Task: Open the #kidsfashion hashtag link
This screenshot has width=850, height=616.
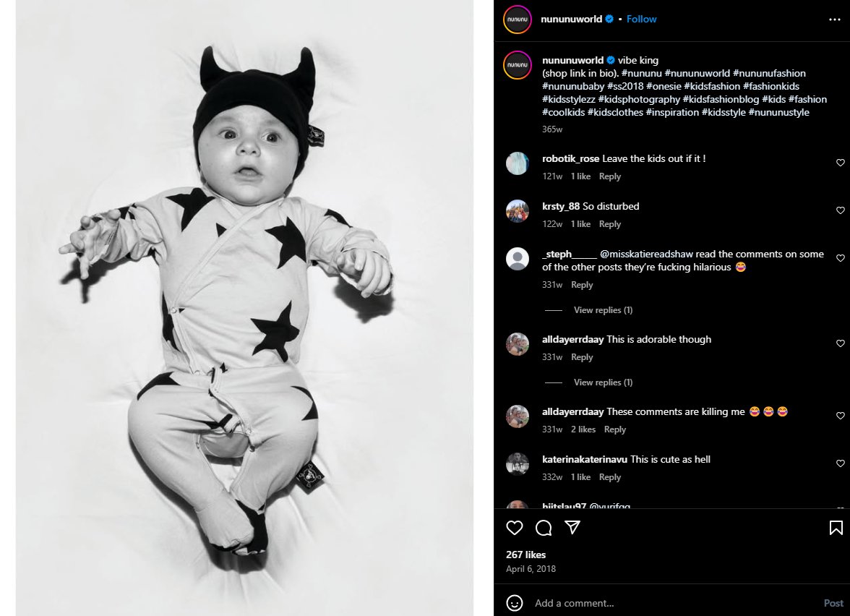Action: coord(712,86)
